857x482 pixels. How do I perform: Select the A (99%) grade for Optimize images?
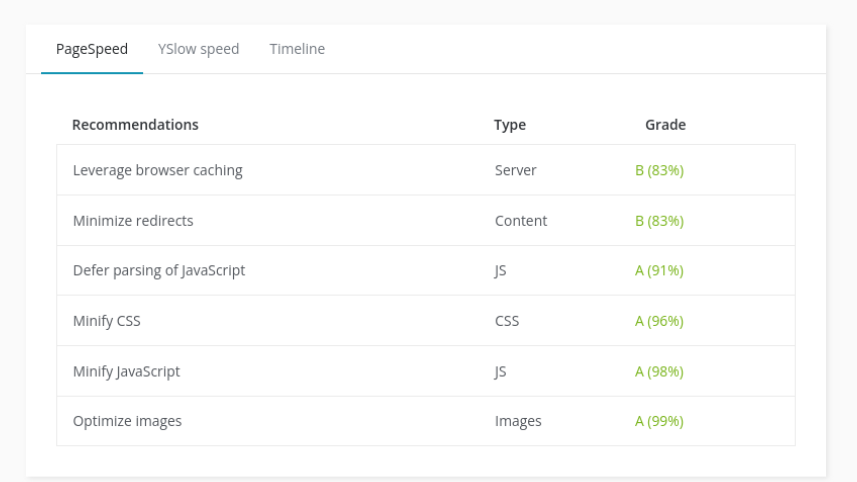pos(659,421)
